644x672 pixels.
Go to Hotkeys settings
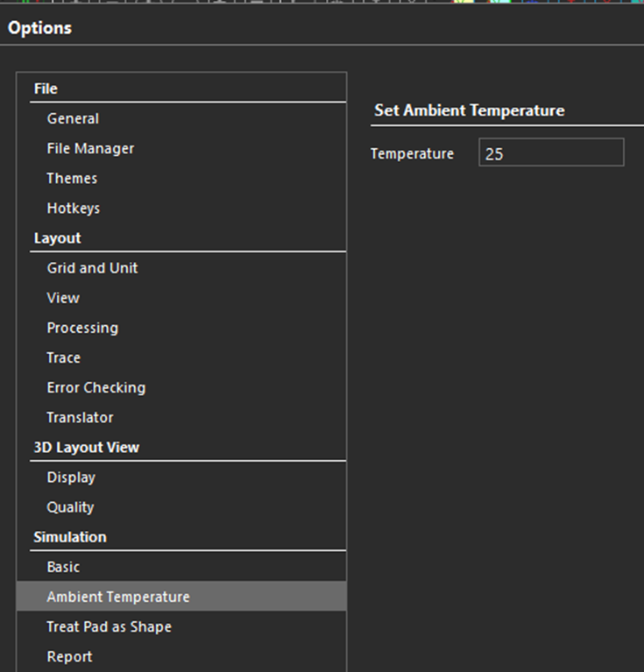(181, 209)
